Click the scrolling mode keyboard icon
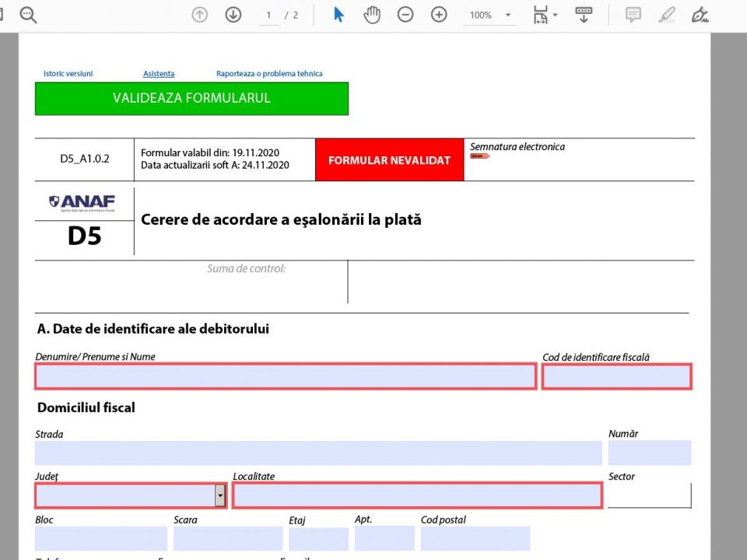747x560 pixels. 584,15
